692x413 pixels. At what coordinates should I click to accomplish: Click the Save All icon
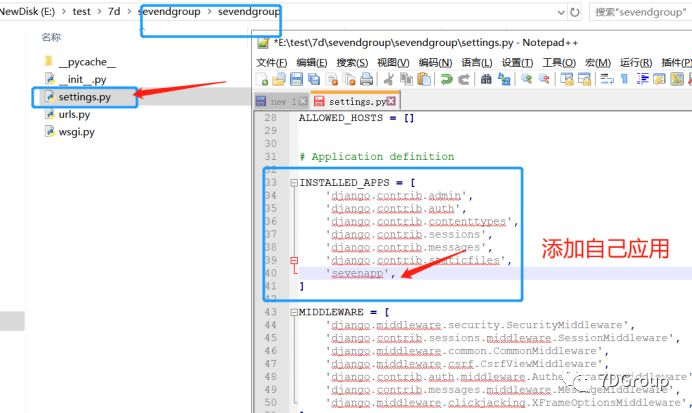click(314, 79)
